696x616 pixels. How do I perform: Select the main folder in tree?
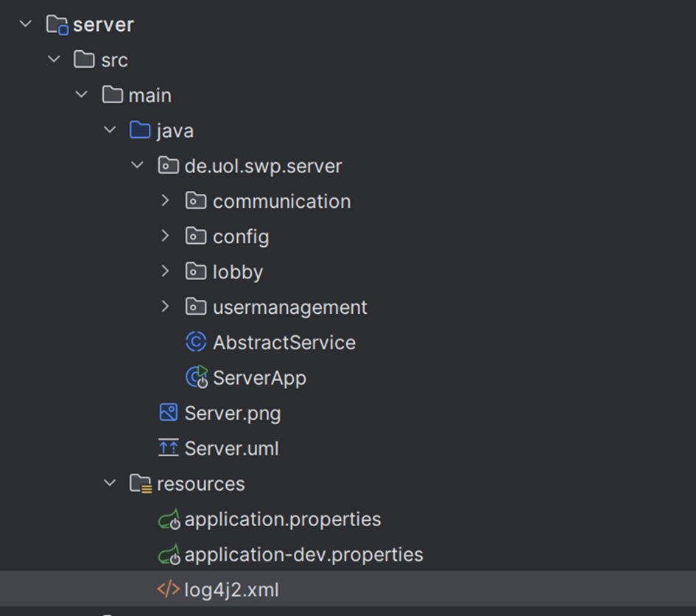coord(150,95)
